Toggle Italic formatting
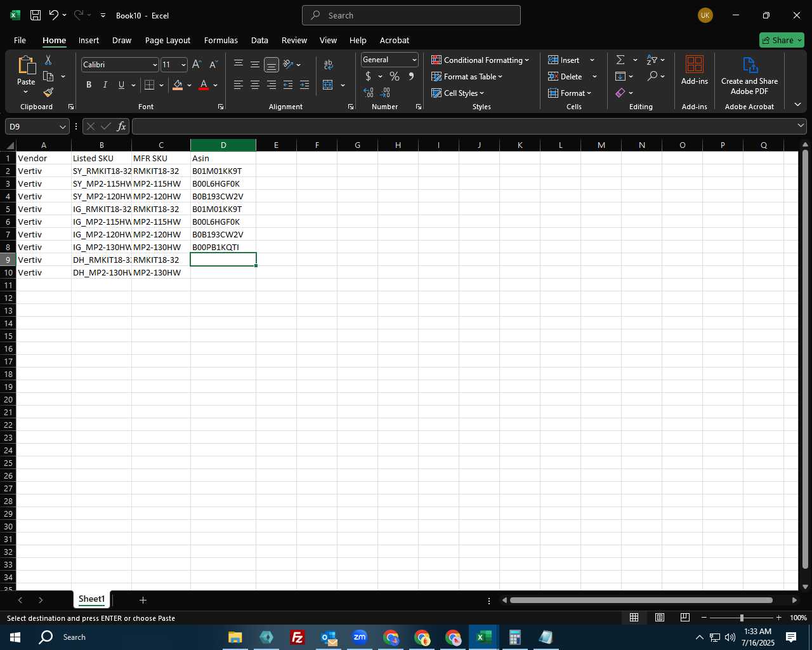The image size is (812, 650). point(105,85)
